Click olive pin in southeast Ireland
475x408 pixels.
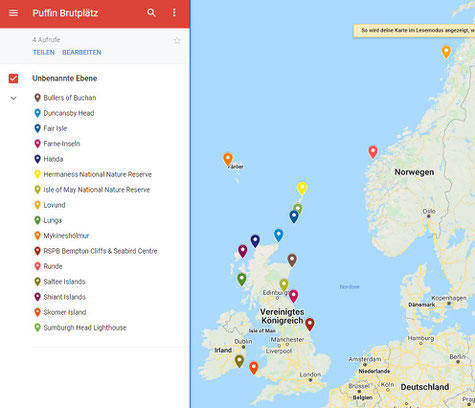click(239, 360)
